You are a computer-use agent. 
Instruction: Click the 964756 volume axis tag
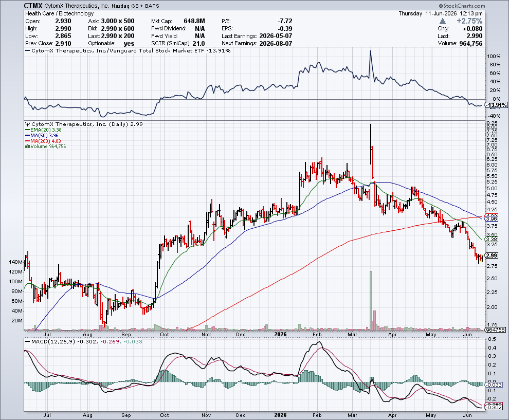(x=496, y=330)
